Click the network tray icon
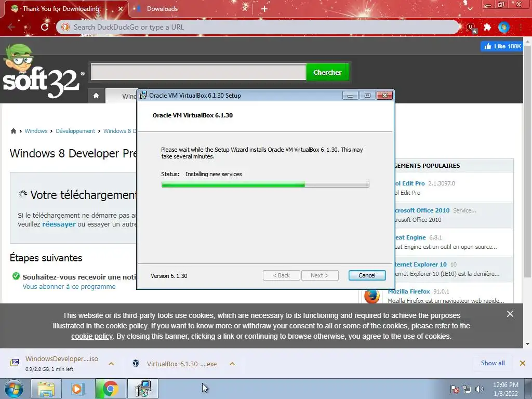This screenshot has height=399, width=532. click(467, 389)
